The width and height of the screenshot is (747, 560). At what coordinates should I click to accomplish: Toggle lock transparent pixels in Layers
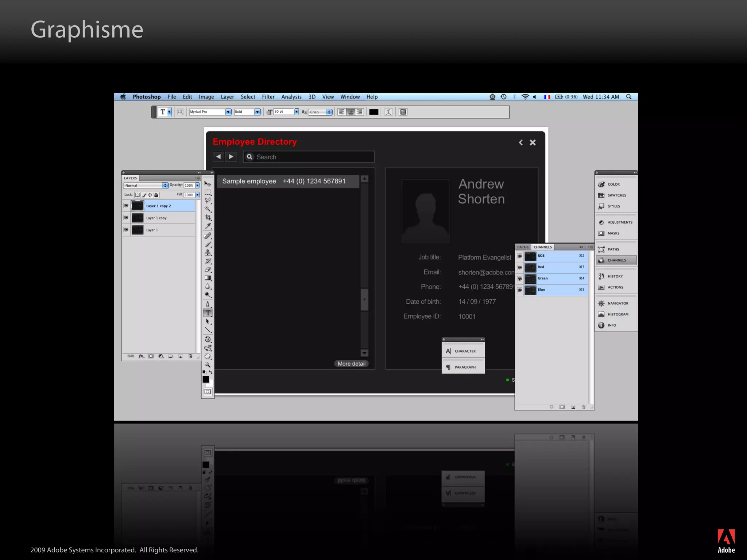pyautogui.click(x=138, y=195)
